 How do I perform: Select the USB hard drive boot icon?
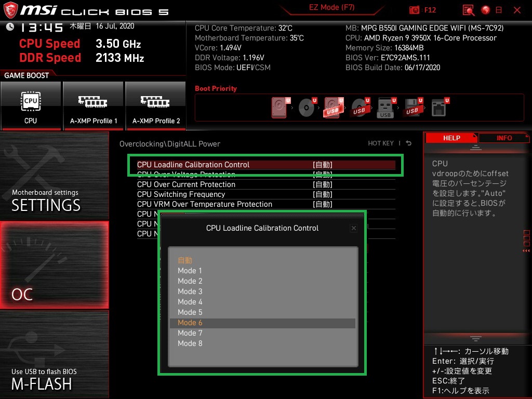334,108
